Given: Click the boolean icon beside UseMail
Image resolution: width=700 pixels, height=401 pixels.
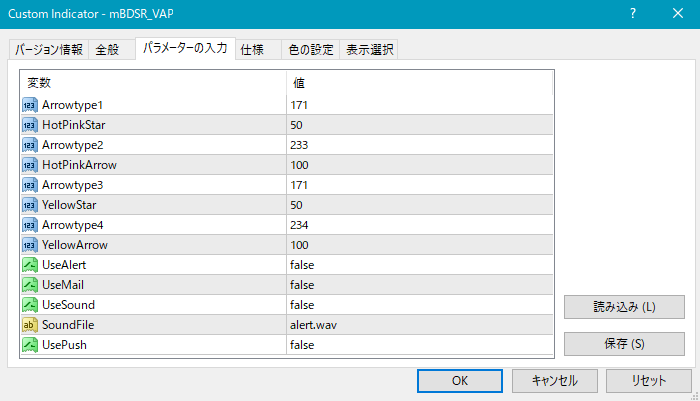Looking at the screenshot, I should (x=29, y=285).
